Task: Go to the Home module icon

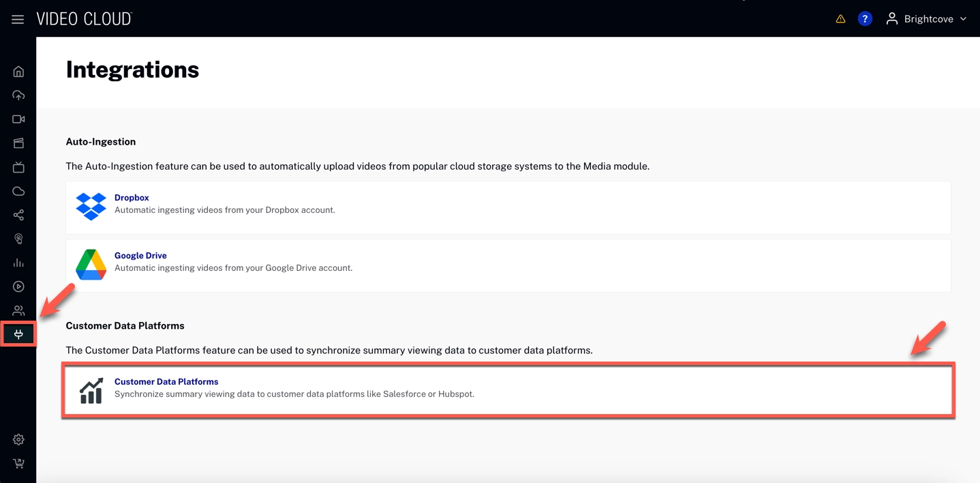Action: coord(18,72)
